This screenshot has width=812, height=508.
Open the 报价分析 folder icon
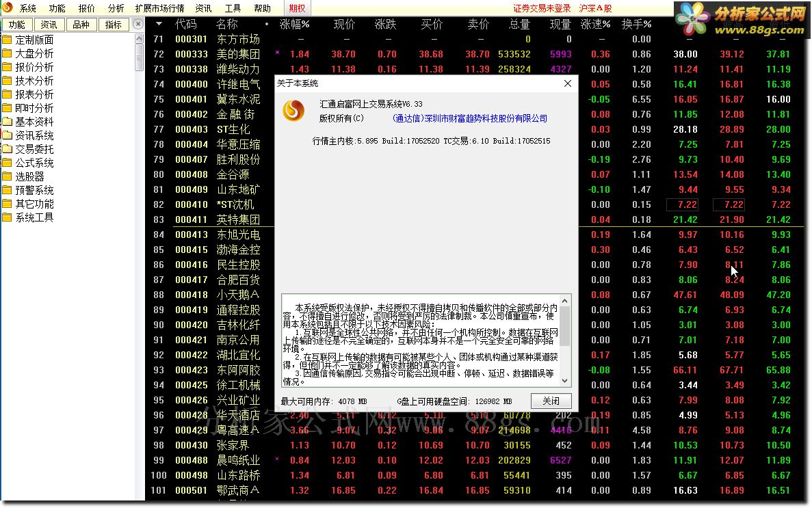(7, 67)
